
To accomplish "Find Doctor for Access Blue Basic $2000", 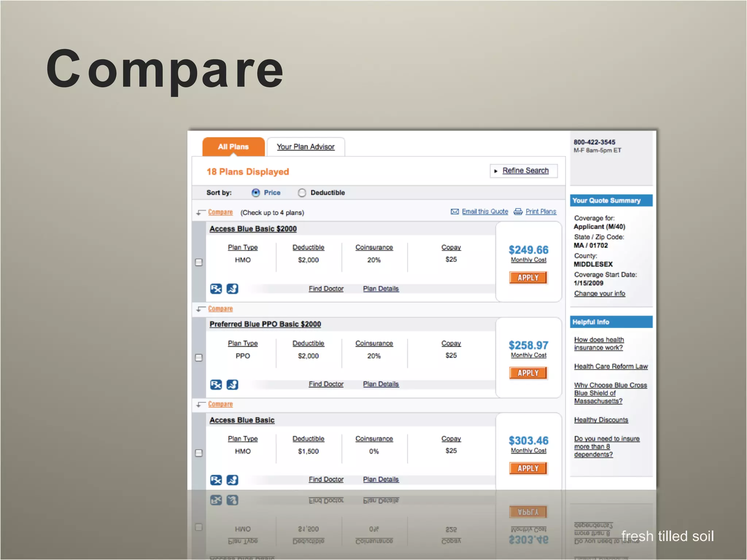I will click(326, 289).
